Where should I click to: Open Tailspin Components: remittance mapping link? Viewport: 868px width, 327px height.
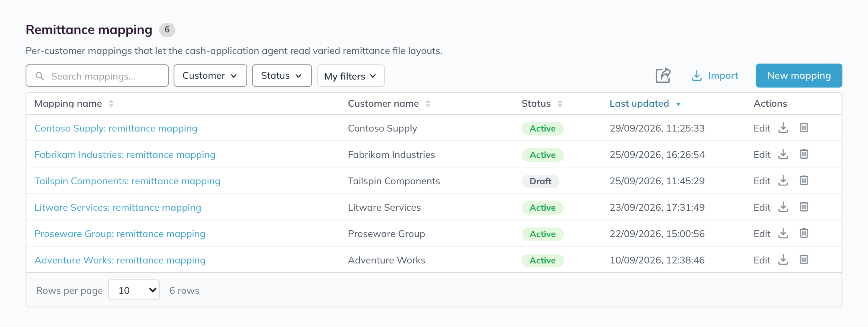coord(127,181)
